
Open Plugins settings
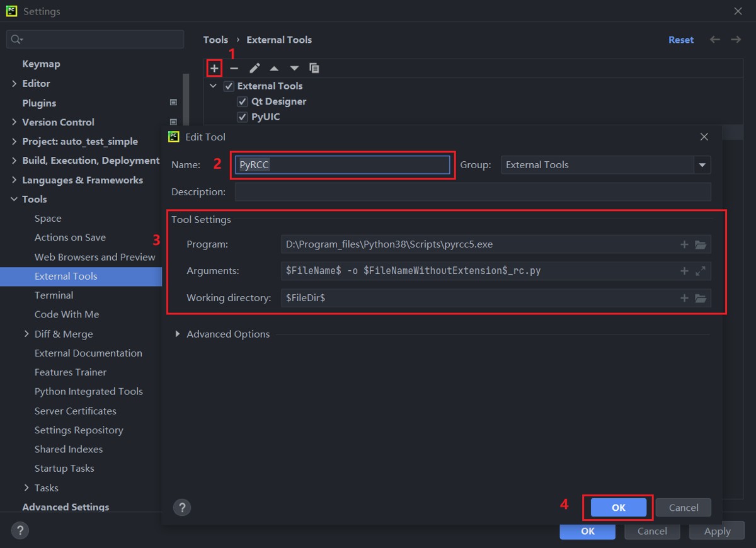(x=39, y=103)
